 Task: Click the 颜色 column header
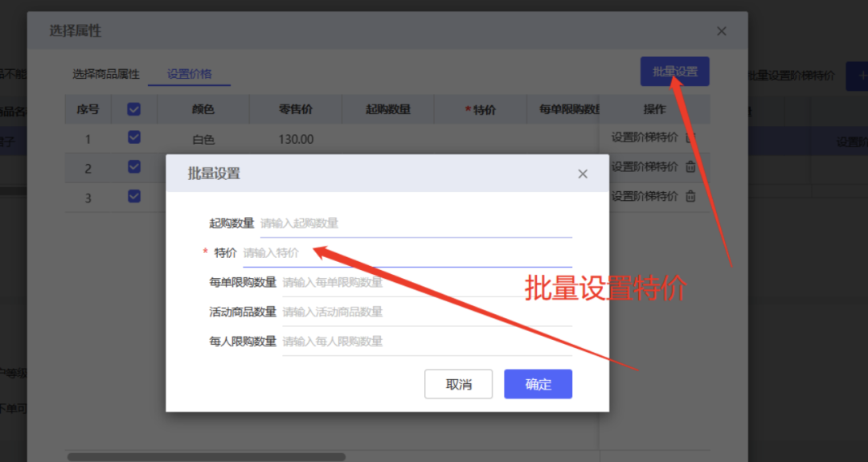[x=203, y=109]
